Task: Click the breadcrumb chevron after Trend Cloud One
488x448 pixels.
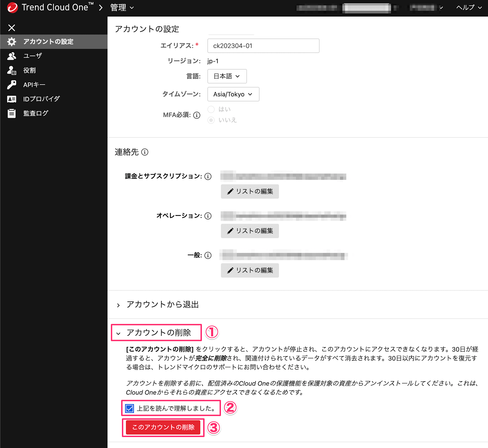Action: tap(101, 8)
